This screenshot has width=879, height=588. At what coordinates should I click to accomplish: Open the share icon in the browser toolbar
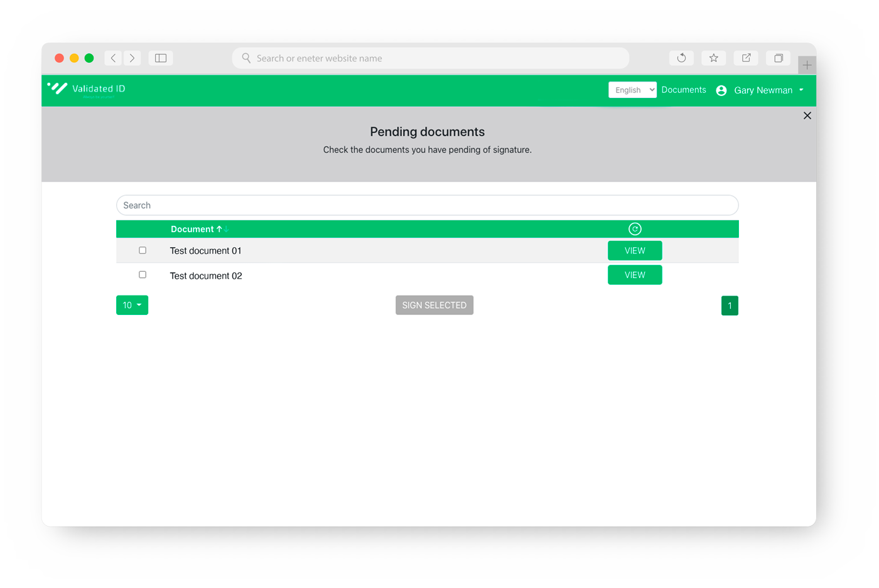pyautogui.click(x=745, y=57)
